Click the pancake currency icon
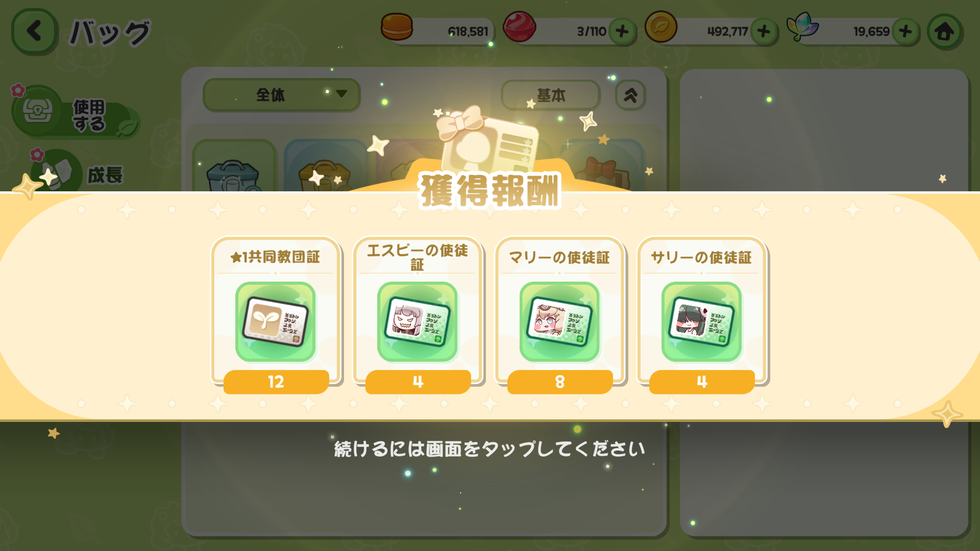The width and height of the screenshot is (980, 551). (x=397, y=27)
